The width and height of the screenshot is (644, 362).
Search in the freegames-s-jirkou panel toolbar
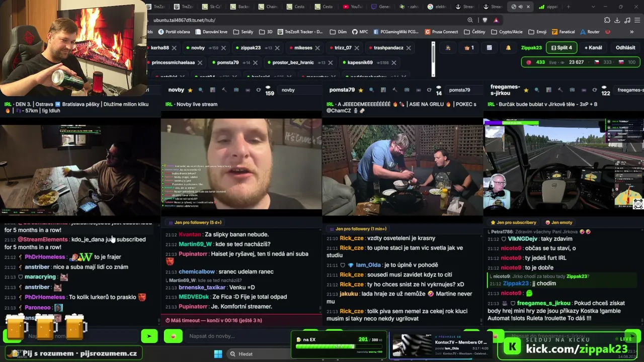[536, 90]
